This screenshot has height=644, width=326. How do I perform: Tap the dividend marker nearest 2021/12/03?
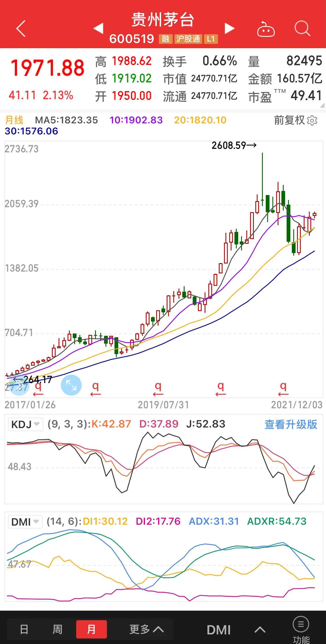tap(283, 389)
